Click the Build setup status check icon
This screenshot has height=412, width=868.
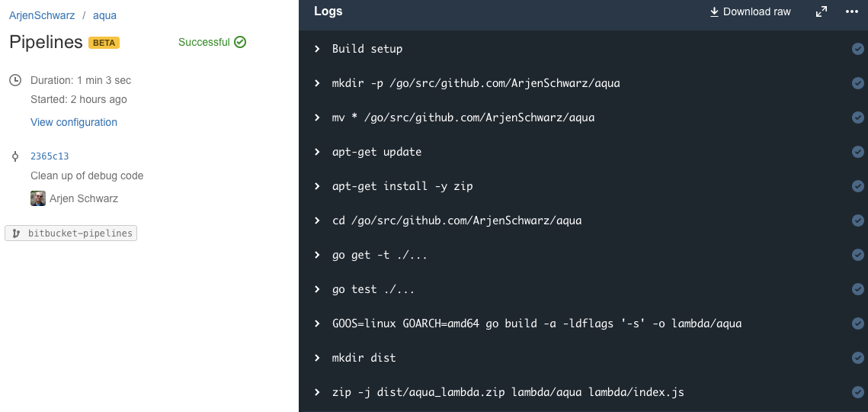(x=857, y=50)
